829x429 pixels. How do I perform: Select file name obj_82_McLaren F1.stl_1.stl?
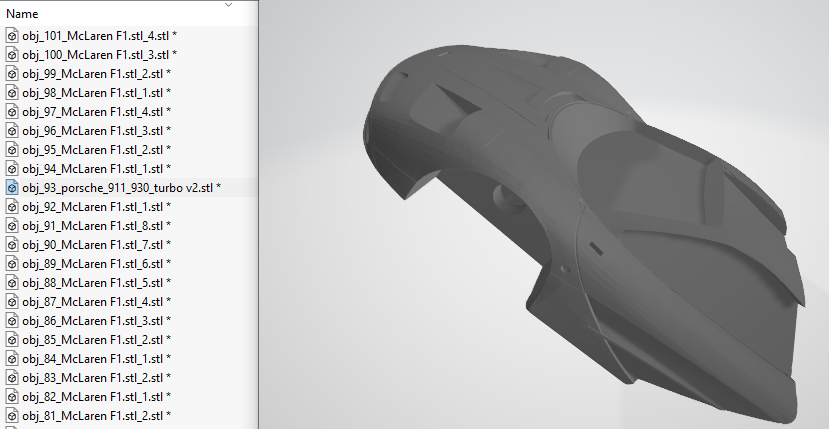click(97, 398)
